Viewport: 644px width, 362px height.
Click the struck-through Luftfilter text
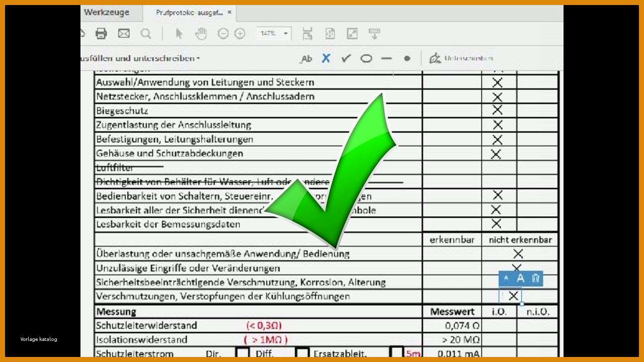point(115,167)
